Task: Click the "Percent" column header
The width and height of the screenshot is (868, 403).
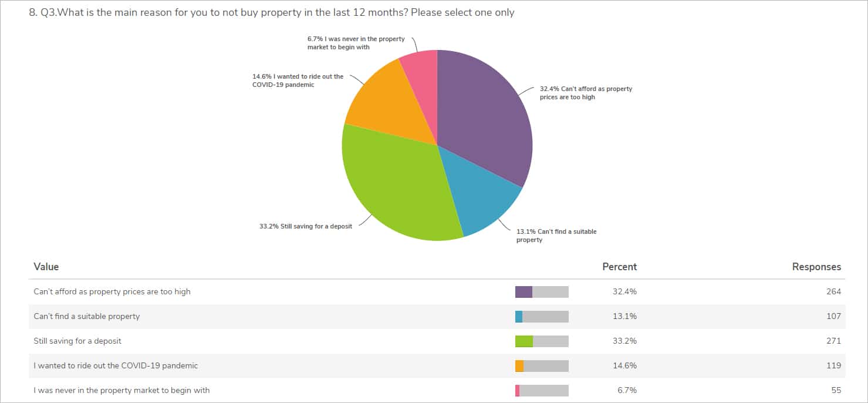Action: click(619, 267)
